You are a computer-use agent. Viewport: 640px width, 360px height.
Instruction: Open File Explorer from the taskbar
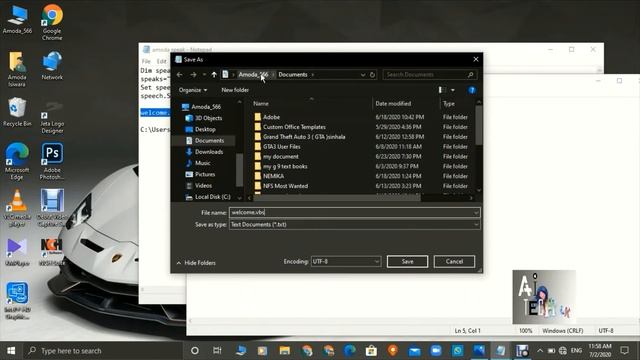pos(284,351)
